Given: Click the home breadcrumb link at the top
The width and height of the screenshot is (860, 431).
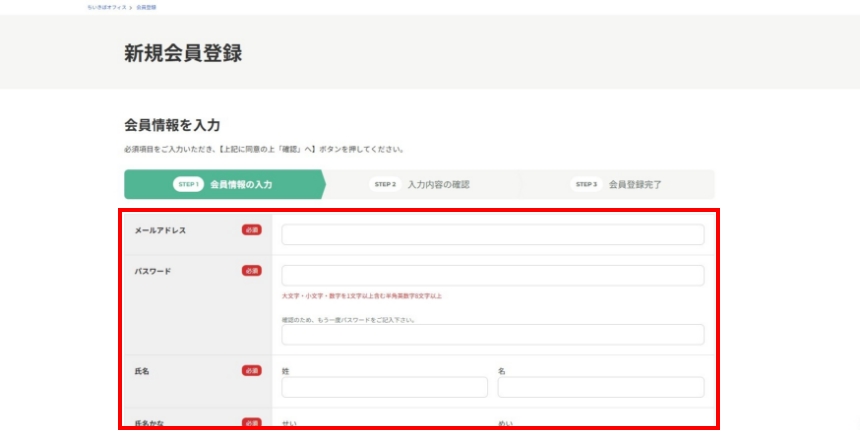Looking at the screenshot, I should pyautogui.click(x=107, y=7).
